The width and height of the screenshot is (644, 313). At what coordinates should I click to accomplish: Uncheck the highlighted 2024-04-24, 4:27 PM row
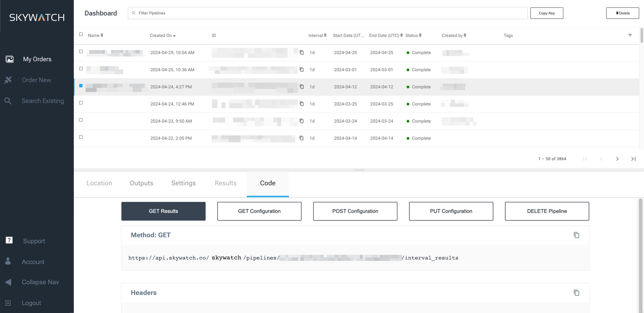pos(80,86)
